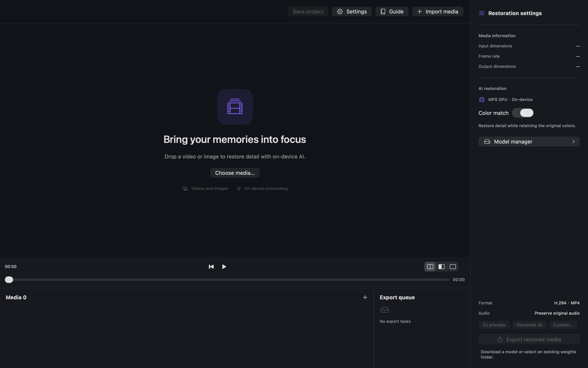Screen dimensions: 588x368
Task: Click the playback timeline track
Action: pos(227,280)
